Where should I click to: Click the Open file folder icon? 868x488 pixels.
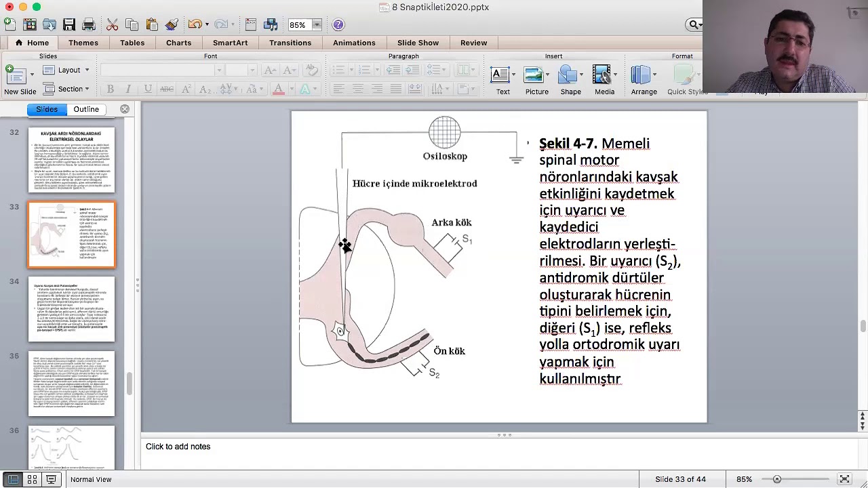(x=50, y=24)
